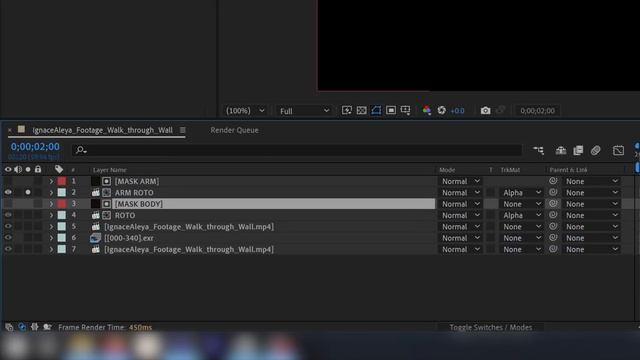Disable solo on ARM ROTO layer

[x=28, y=192]
